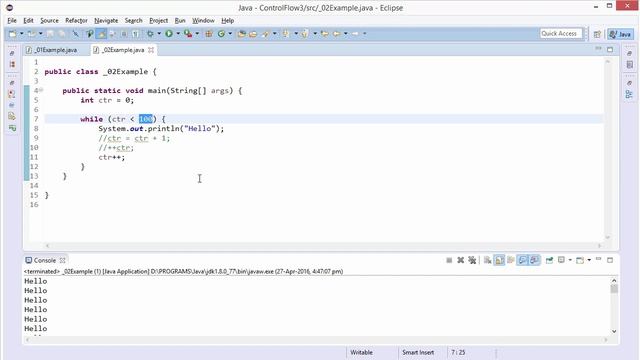Select the Console view tab
The image size is (640, 360).
point(44,260)
